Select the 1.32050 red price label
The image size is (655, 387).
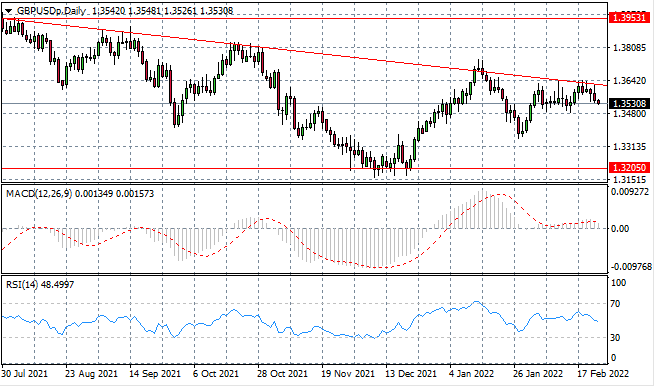click(630, 168)
